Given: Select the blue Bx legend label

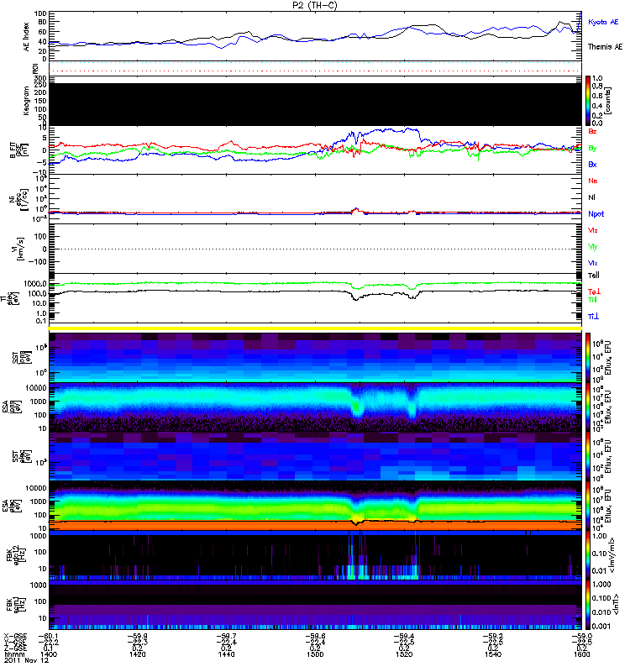Looking at the screenshot, I should [592, 164].
